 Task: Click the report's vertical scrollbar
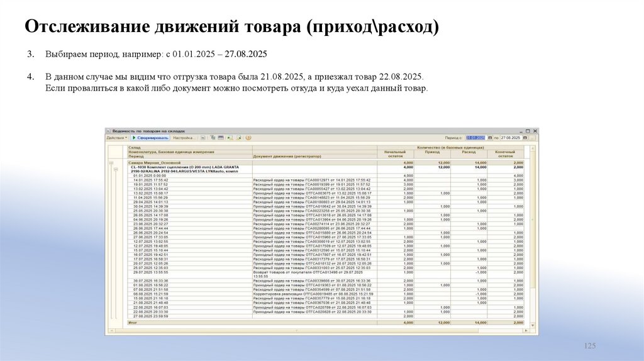click(533, 237)
